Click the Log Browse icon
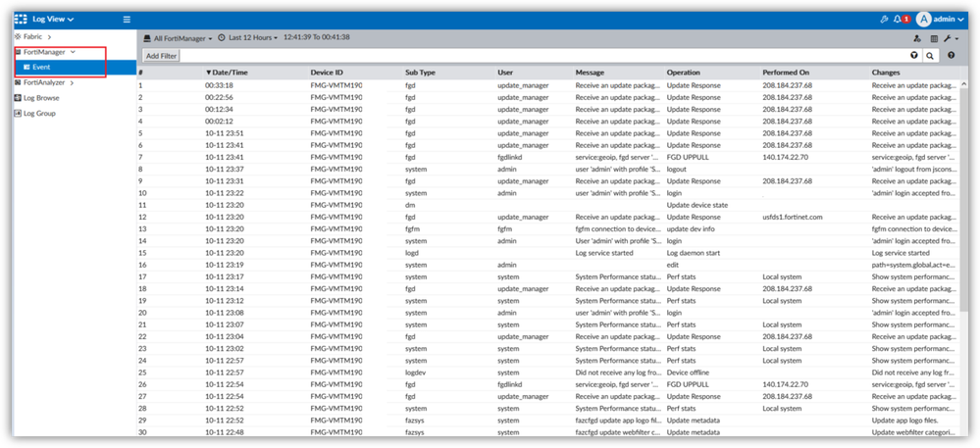Viewport: 980px width, 448px height. click(18, 98)
